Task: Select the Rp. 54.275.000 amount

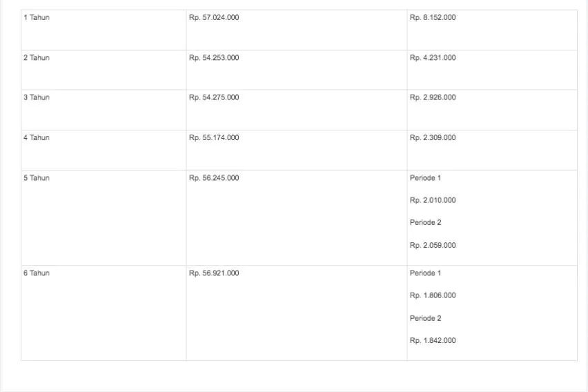Action: pos(214,97)
